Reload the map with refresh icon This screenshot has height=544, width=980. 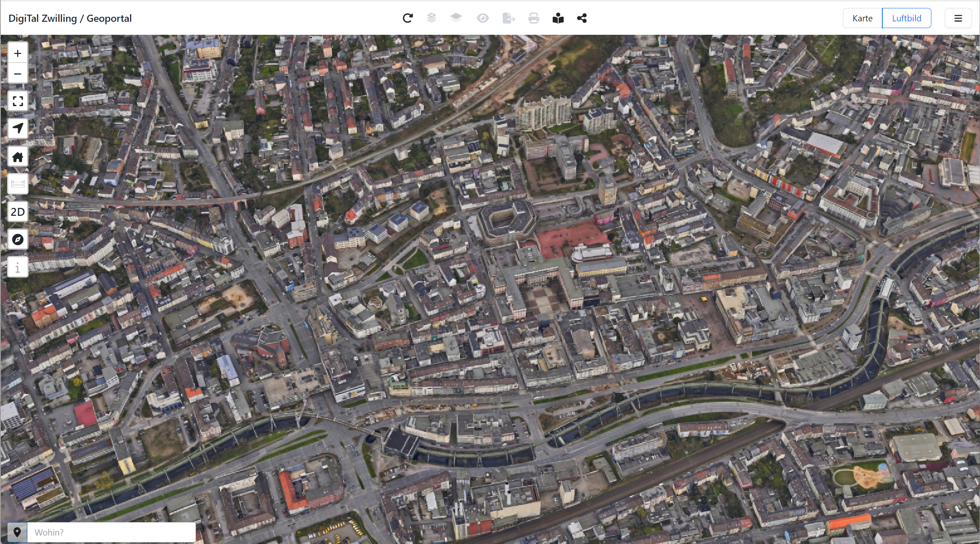[x=408, y=18]
